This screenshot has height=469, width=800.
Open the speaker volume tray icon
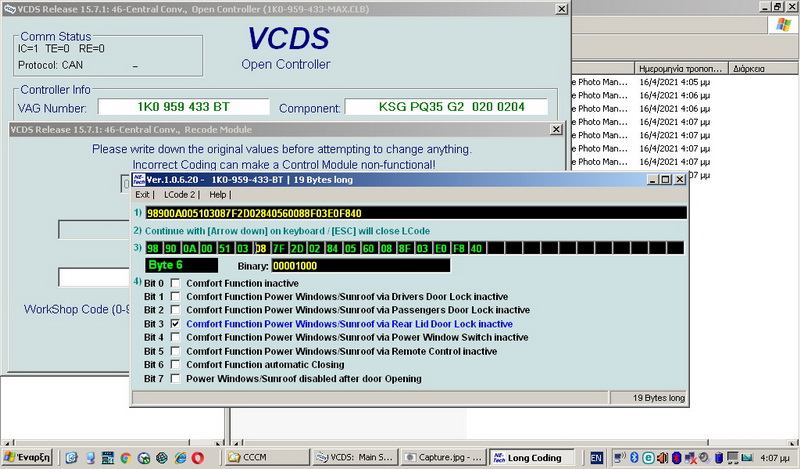[662, 457]
